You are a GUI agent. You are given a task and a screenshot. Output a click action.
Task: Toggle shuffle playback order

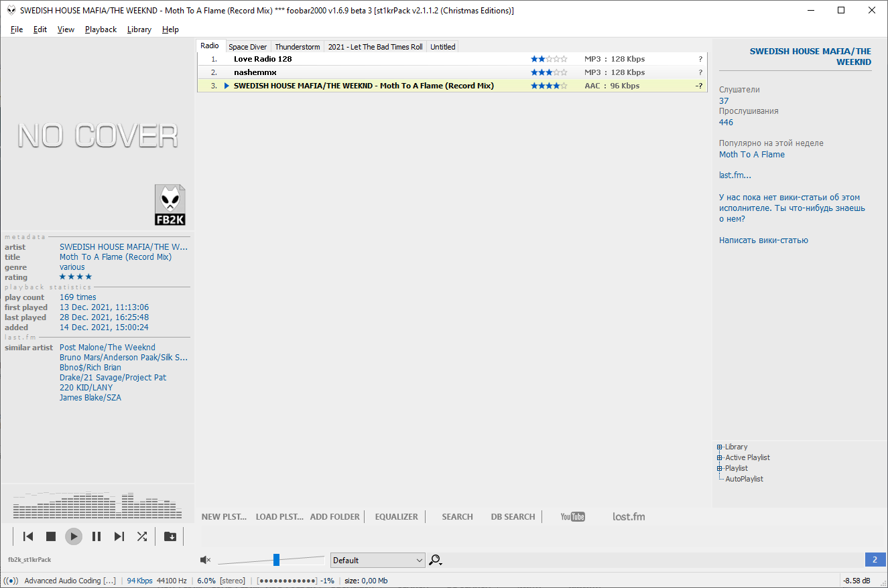[142, 536]
